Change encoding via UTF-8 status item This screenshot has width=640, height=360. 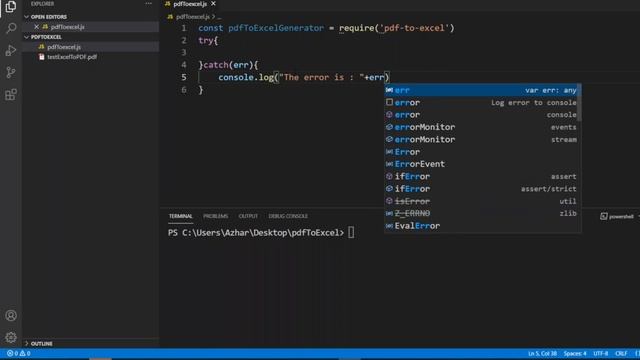pos(600,353)
